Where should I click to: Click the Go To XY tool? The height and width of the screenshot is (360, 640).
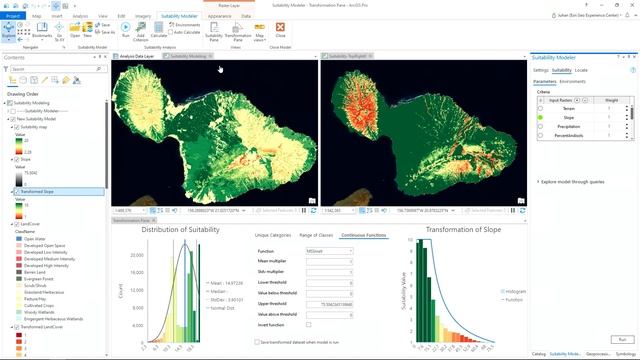point(59,31)
